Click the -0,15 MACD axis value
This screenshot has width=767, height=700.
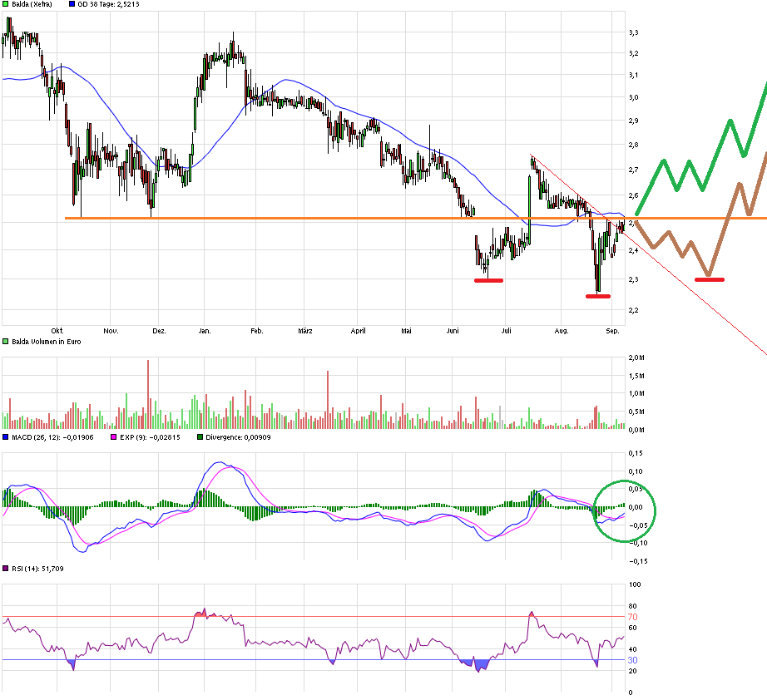[x=637, y=561]
